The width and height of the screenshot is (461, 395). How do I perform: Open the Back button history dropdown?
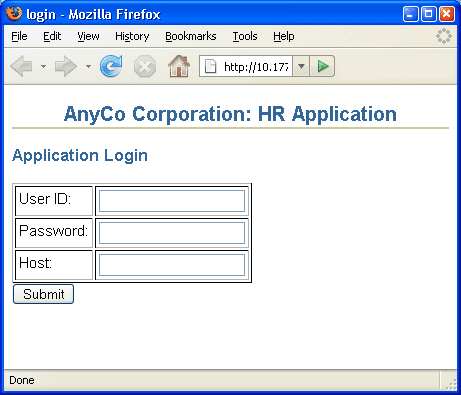(x=43, y=66)
